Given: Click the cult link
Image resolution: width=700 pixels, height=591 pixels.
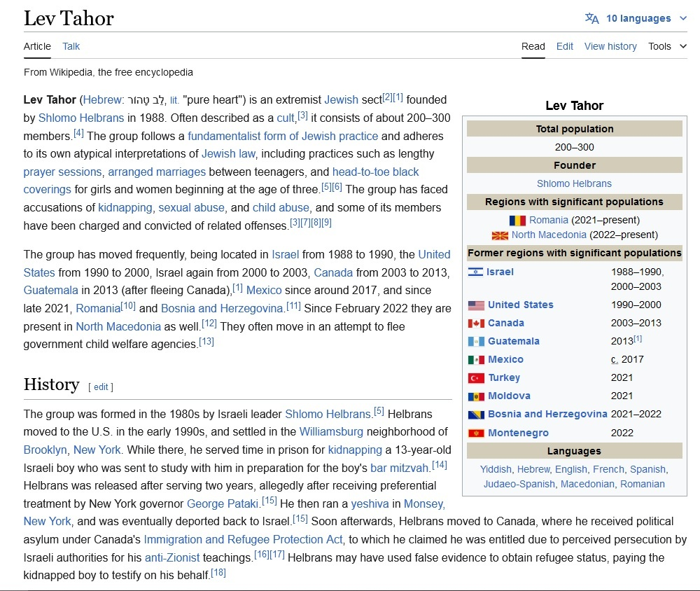Looking at the screenshot, I should (286, 118).
